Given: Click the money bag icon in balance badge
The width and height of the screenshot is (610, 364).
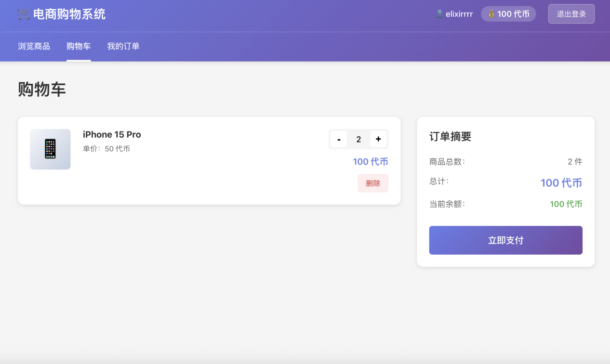Looking at the screenshot, I should pyautogui.click(x=491, y=14).
